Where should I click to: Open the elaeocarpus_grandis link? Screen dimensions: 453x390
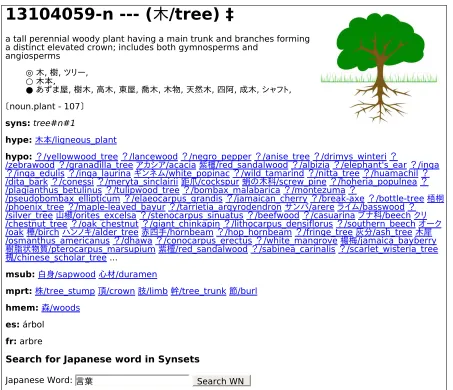[x=173, y=199]
